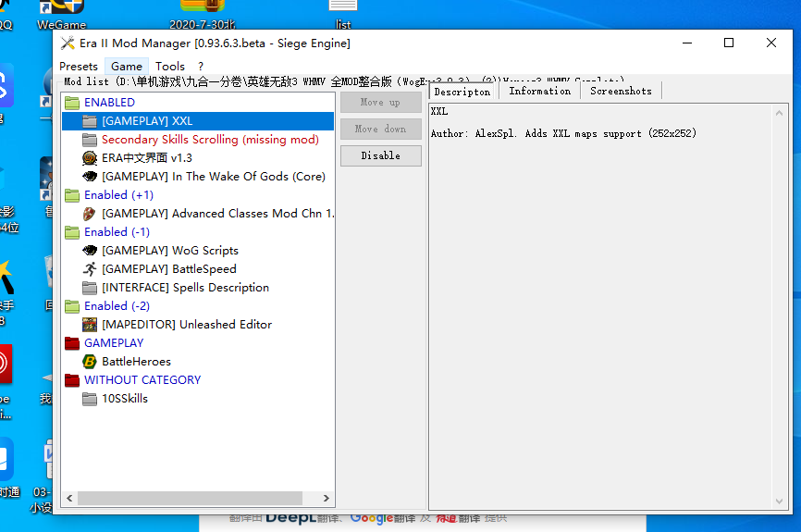Open the WeGame desktop shortcut

pyautogui.click(x=61, y=14)
